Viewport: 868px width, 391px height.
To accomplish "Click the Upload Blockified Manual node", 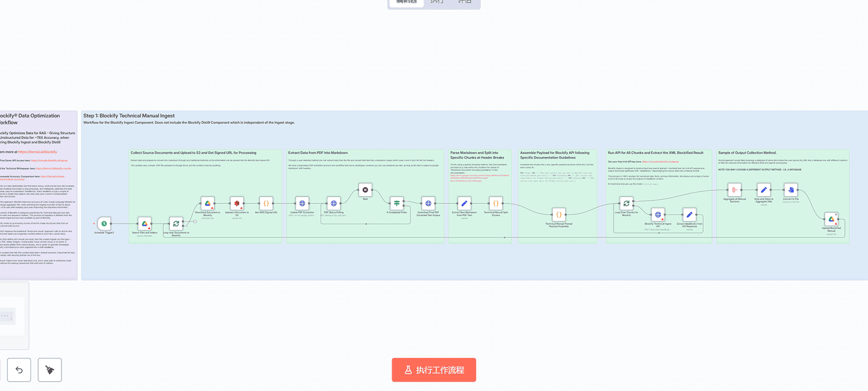I will [831, 219].
